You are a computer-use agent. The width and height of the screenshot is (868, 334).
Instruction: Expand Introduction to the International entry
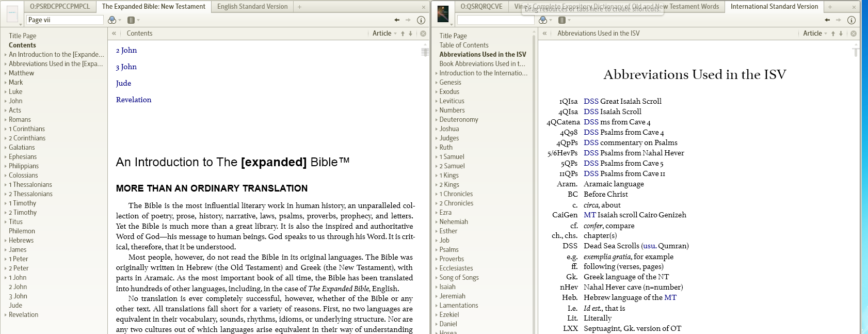(436, 73)
